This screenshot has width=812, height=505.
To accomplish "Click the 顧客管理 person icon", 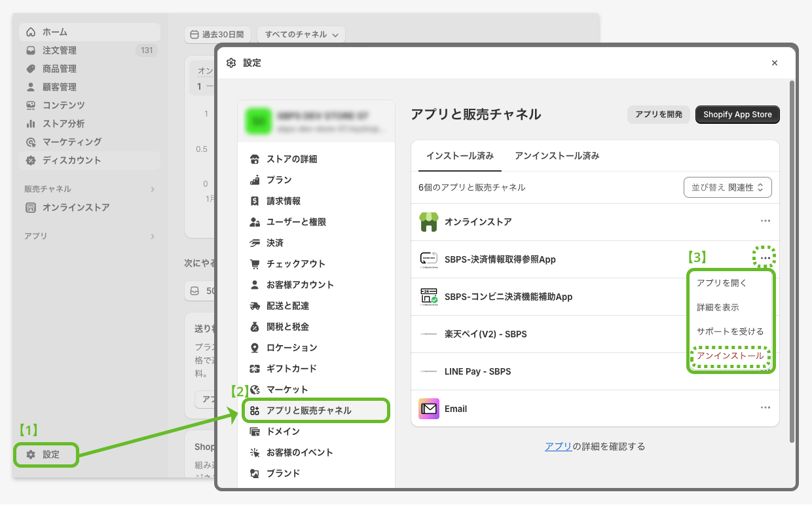I will (31, 87).
